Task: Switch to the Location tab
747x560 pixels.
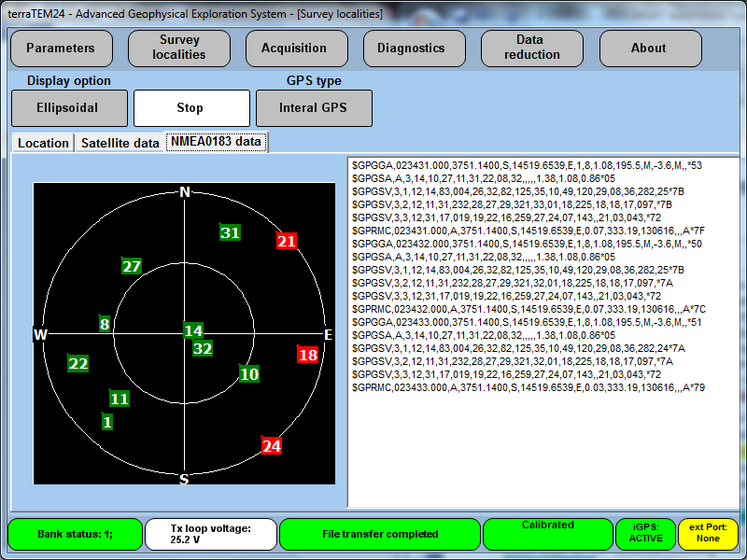Action: 43,143
